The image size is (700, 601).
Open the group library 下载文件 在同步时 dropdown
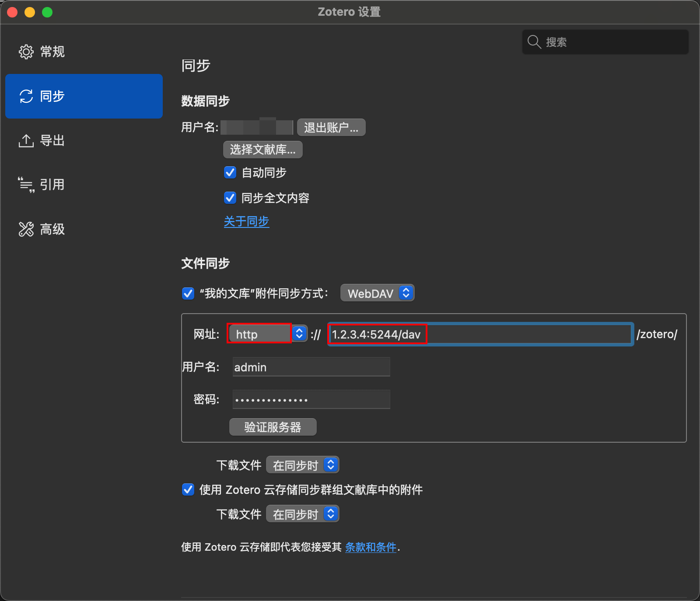[303, 514]
